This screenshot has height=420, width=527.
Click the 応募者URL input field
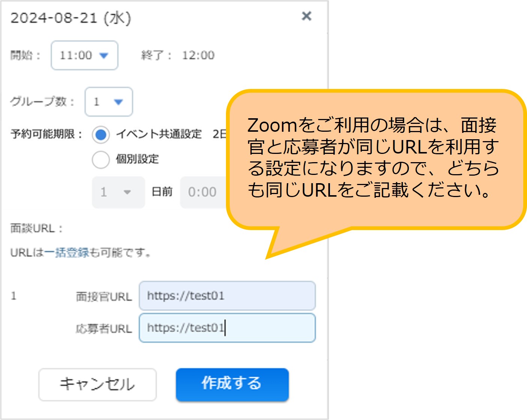[227, 328]
